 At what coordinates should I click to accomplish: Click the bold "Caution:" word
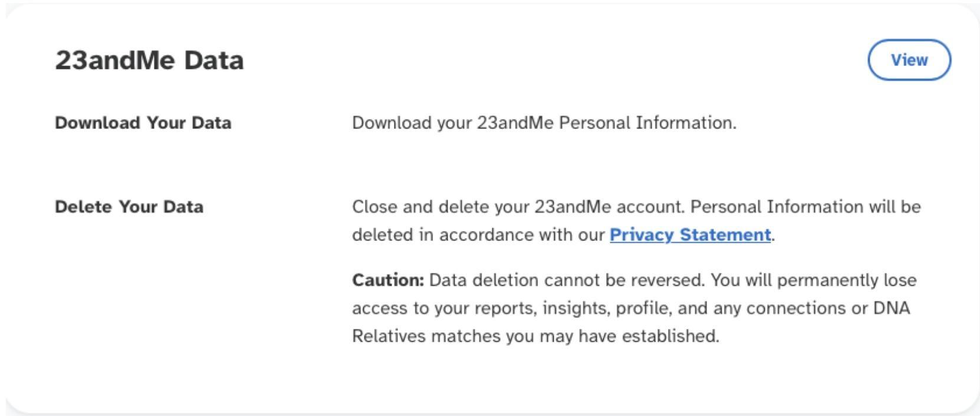pos(388,280)
